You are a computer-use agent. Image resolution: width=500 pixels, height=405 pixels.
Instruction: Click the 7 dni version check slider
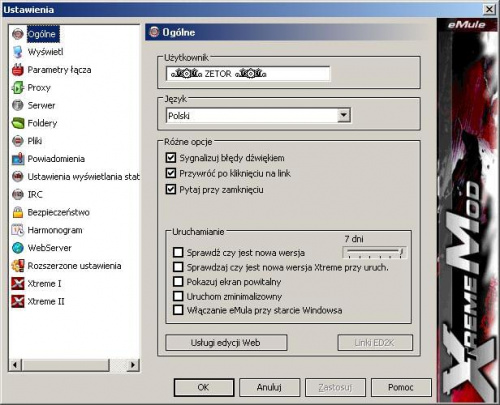pyautogui.click(x=374, y=252)
